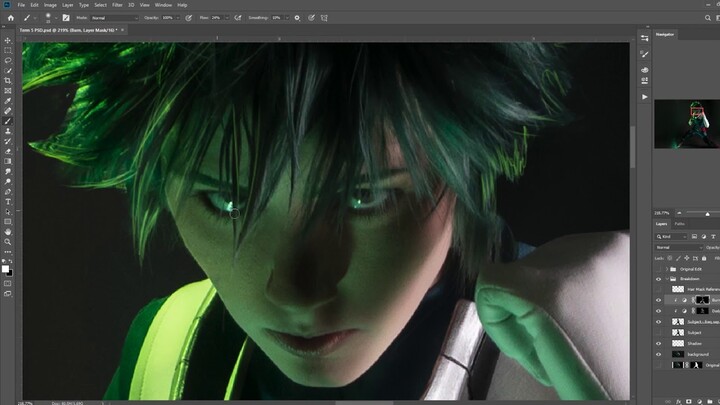Image resolution: width=720 pixels, height=405 pixels.
Task: Open the Actions play button panel
Action: click(645, 97)
